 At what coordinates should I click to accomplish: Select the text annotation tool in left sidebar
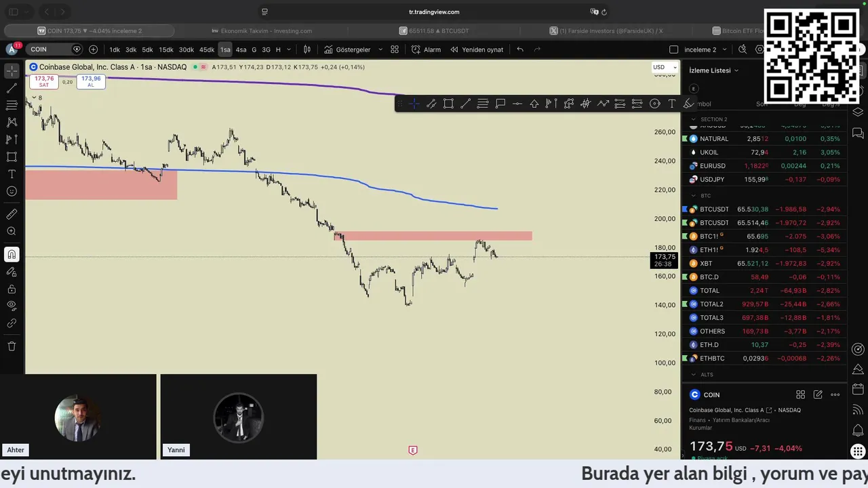[x=12, y=174]
